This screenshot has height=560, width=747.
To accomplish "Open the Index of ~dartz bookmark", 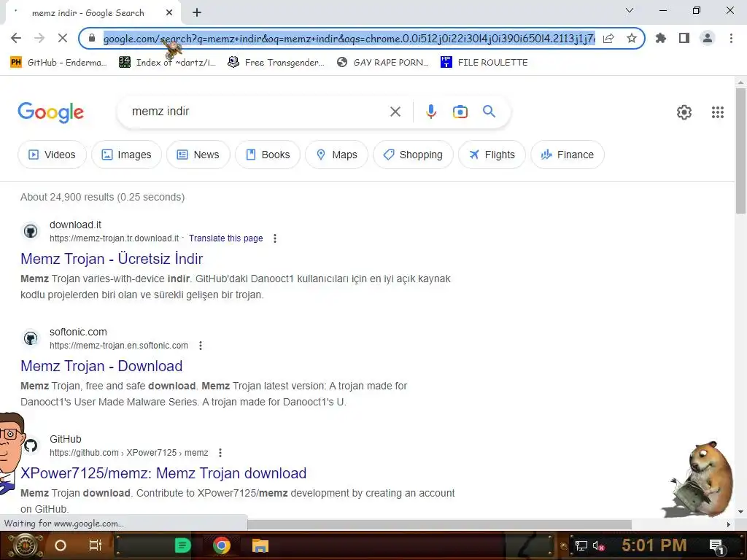I will tap(167, 63).
